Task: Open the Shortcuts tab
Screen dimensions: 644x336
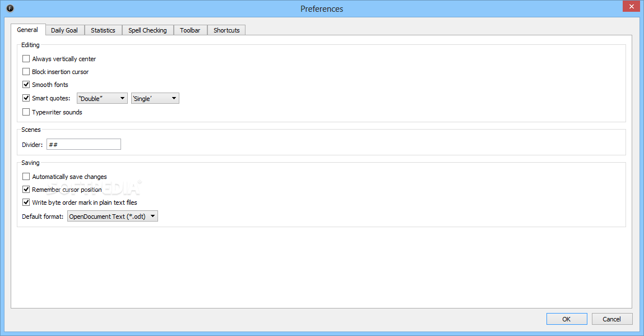Action: 226,30
